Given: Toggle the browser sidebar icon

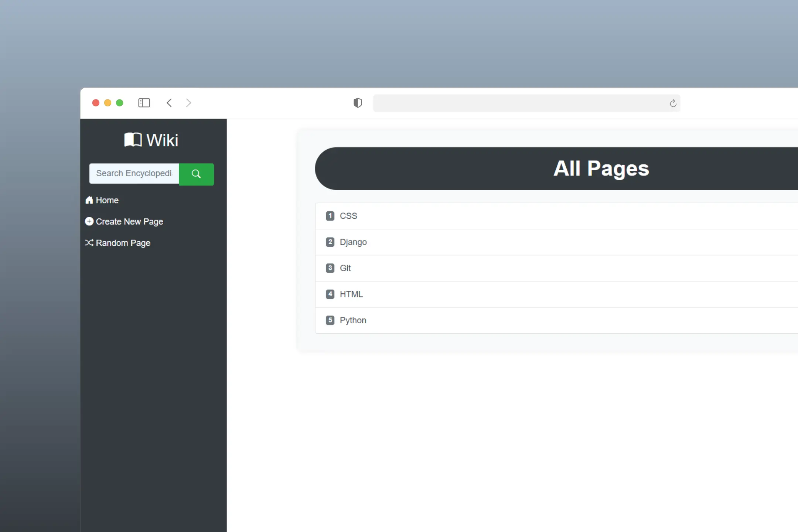Looking at the screenshot, I should click(x=144, y=103).
